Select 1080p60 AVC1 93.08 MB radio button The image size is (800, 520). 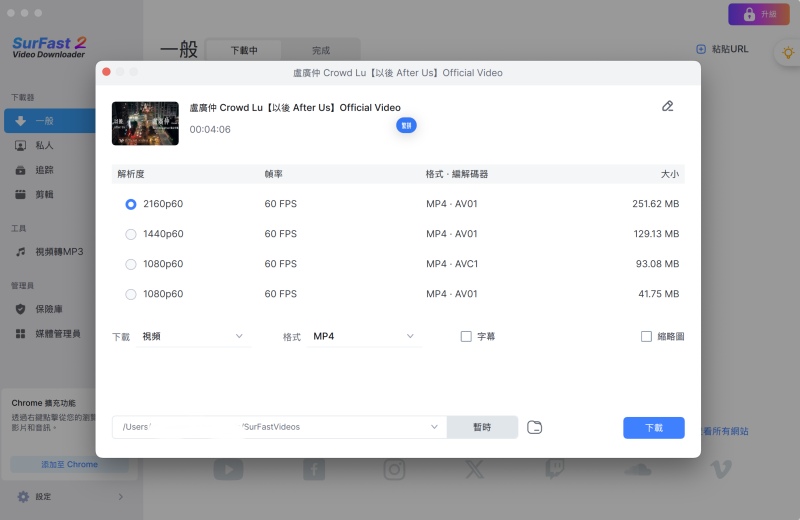coord(131,264)
